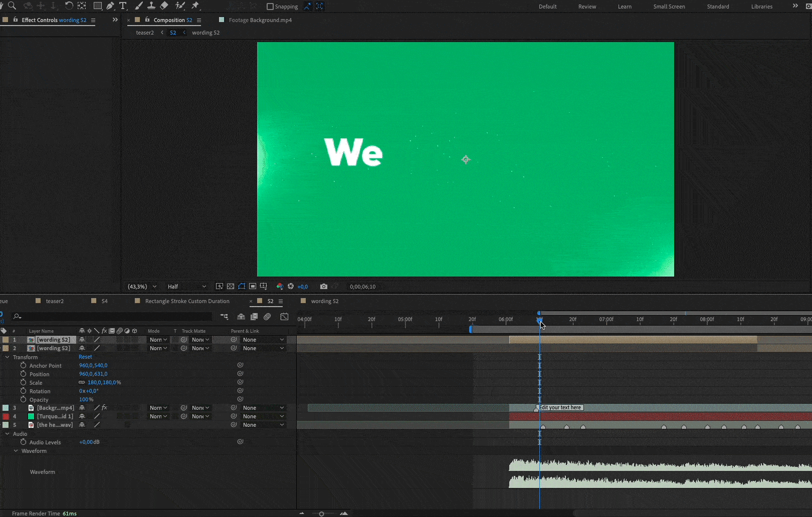Open grid and guide options icon
The width and height of the screenshot is (812, 517).
(264, 287)
